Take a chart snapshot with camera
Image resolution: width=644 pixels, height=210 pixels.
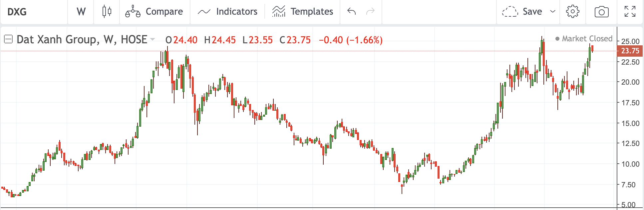[601, 12]
